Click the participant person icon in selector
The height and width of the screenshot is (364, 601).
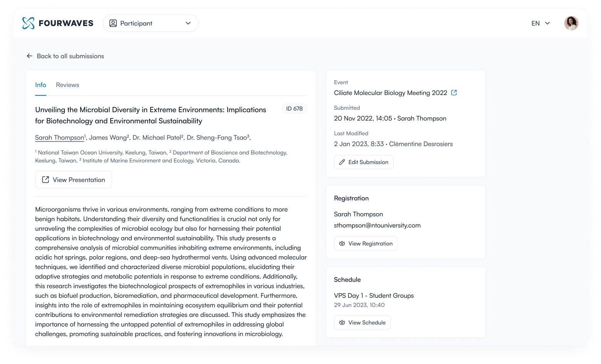point(113,23)
